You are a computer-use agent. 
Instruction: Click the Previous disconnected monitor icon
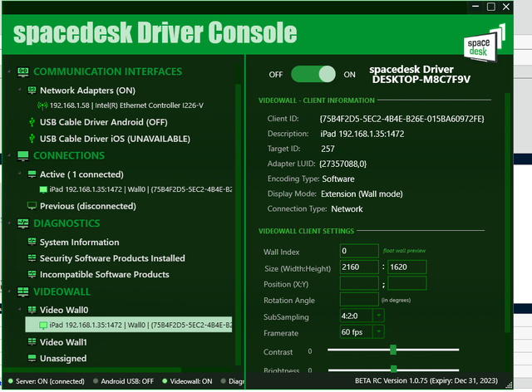click(x=32, y=206)
